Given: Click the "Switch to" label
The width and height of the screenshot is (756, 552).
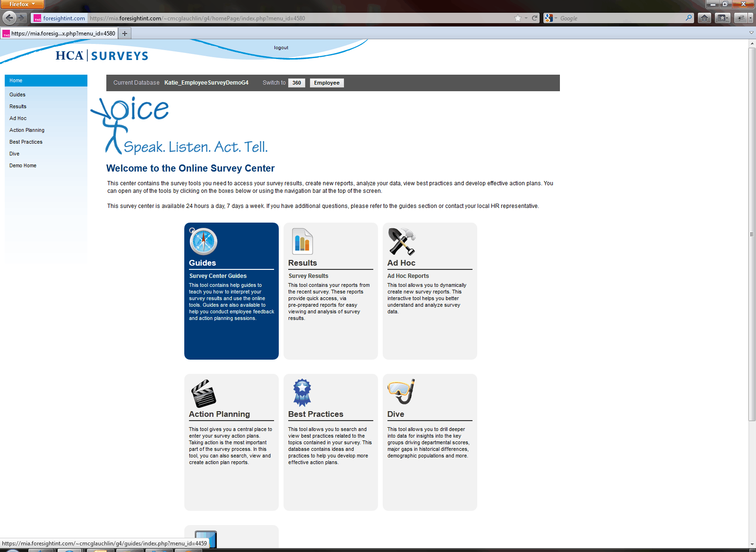Looking at the screenshot, I should pyautogui.click(x=274, y=83).
